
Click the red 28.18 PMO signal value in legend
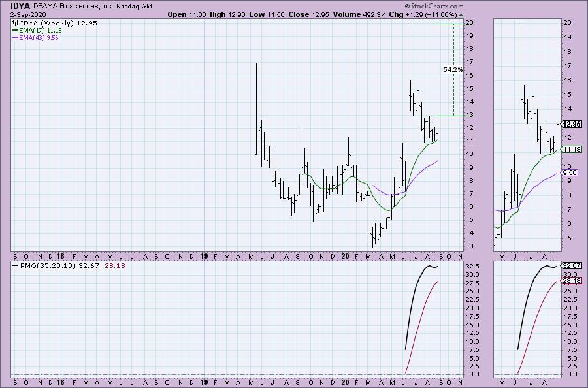pyautogui.click(x=115, y=265)
